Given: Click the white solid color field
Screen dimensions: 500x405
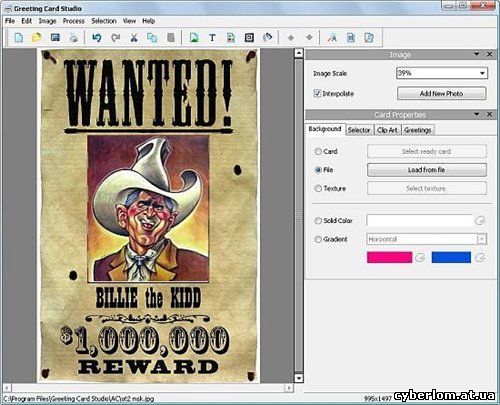Looking at the screenshot, I should (420, 221).
